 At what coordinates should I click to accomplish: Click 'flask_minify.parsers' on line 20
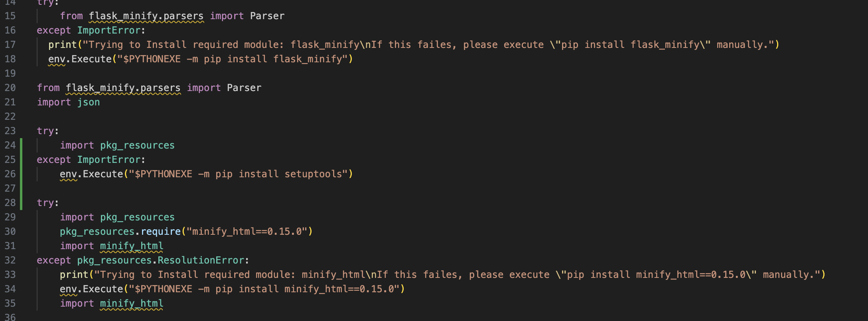point(123,88)
